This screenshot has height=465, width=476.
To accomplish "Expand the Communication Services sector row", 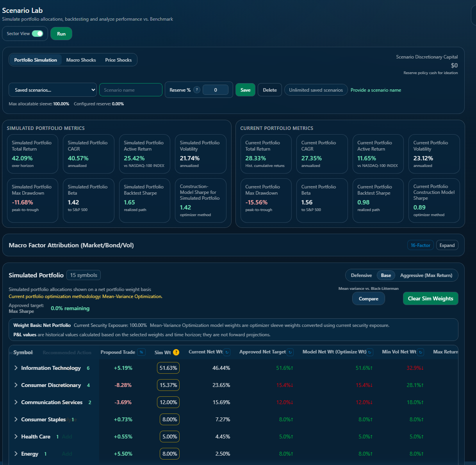I will tap(16, 402).
